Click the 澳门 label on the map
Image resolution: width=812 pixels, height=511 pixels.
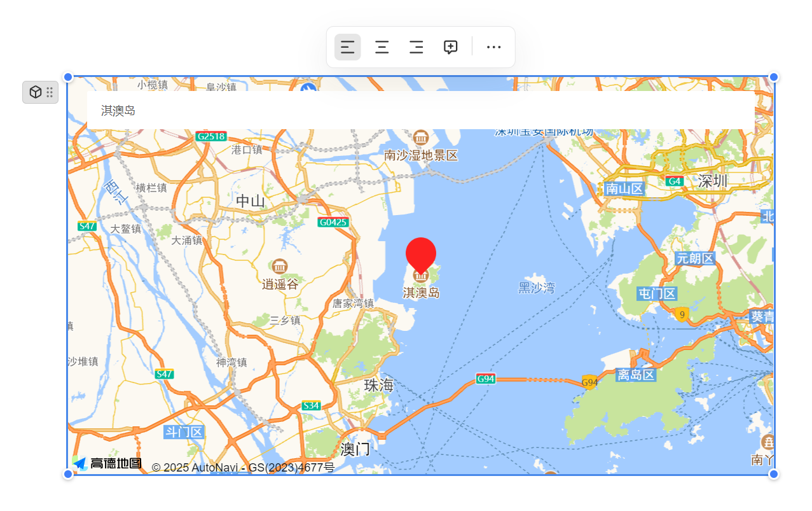(355, 449)
